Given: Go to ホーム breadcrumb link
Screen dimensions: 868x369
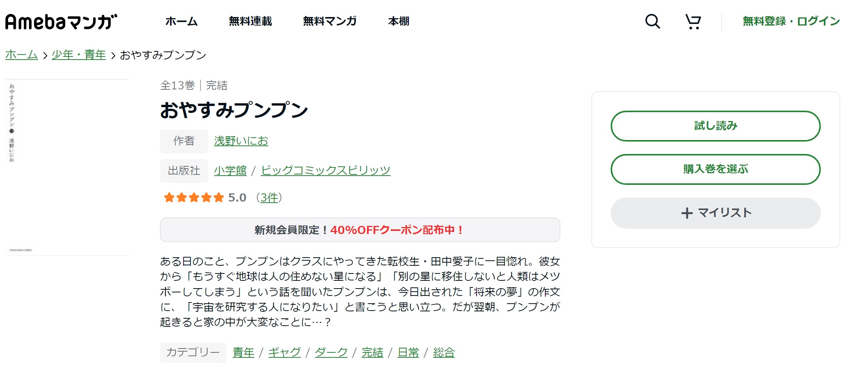Looking at the screenshot, I should click(22, 55).
